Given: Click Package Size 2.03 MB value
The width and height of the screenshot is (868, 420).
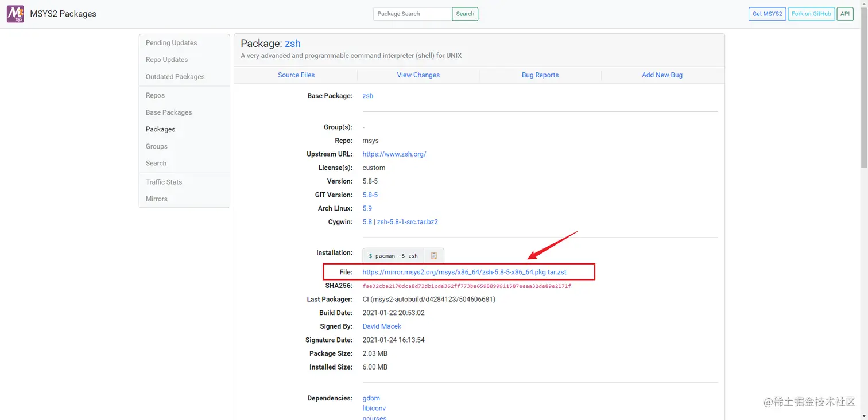Looking at the screenshot, I should pos(375,353).
